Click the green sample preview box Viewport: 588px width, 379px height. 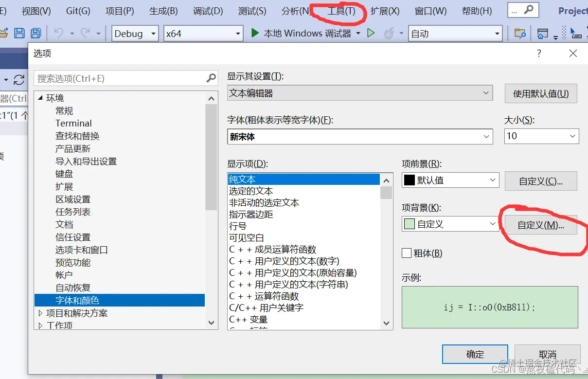point(490,307)
